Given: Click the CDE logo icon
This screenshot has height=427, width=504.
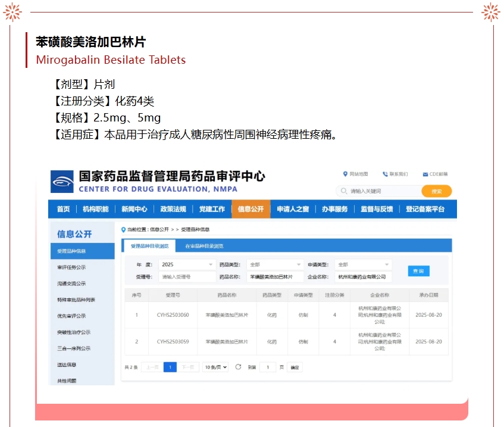Looking at the screenshot, I should coord(61,182).
